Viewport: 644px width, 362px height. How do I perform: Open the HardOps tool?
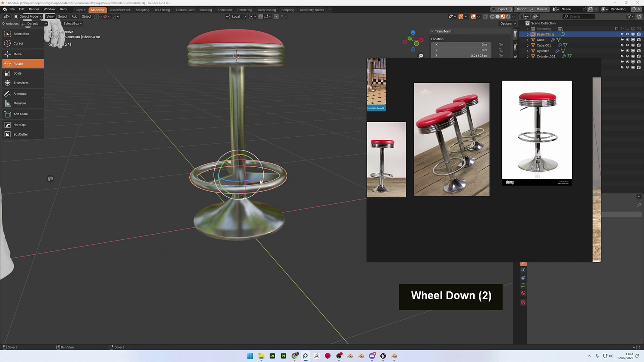pyautogui.click(x=23, y=125)
